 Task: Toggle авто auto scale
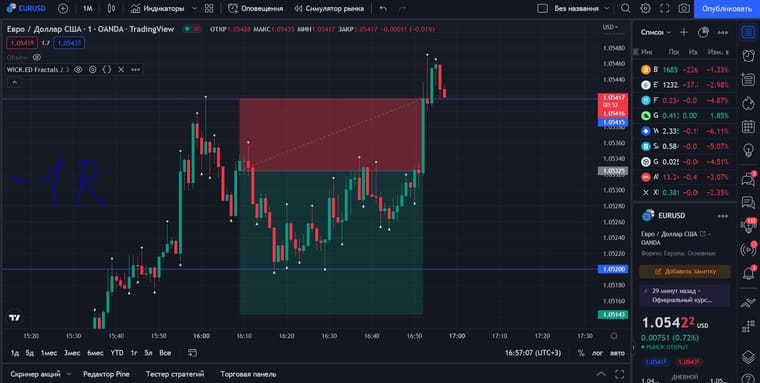point(617,353)
